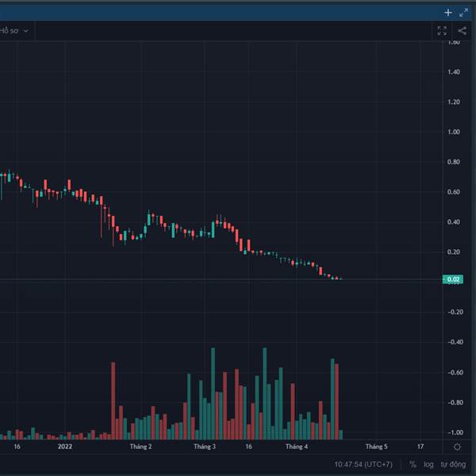Click the Tháng 4 time axis label
The image size is (476, 476).
[297, 447]
